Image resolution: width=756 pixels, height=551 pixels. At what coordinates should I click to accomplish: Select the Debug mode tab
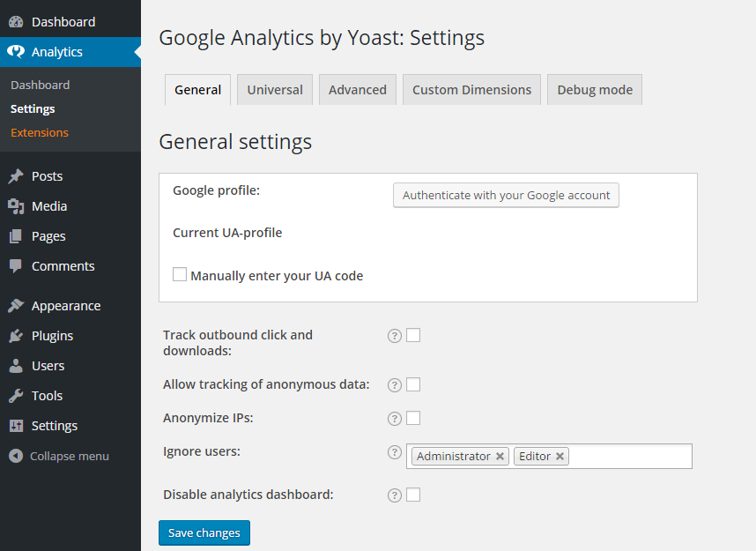pyautogui.click(x=595, y=90)
